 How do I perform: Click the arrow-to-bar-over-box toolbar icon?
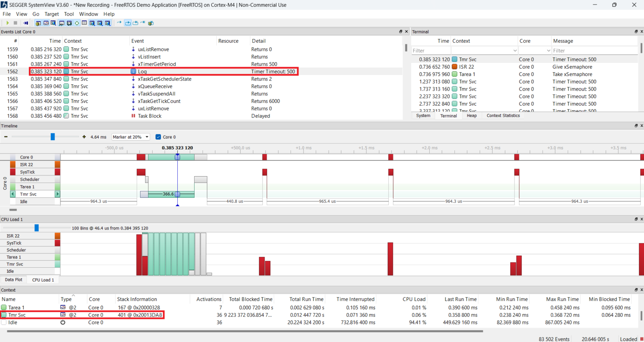135,23
